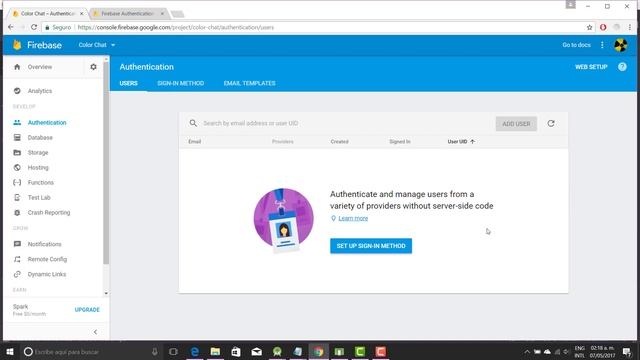Click the Signed In column header

pyautogui.click(x=400, y=142)
